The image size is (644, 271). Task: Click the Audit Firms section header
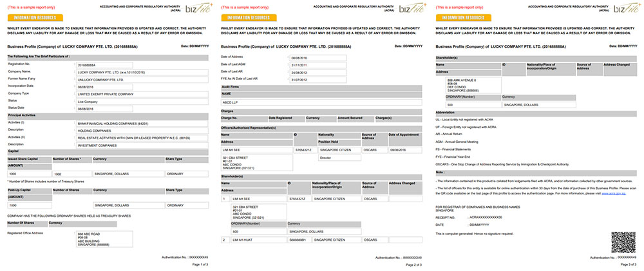point(321,87)
